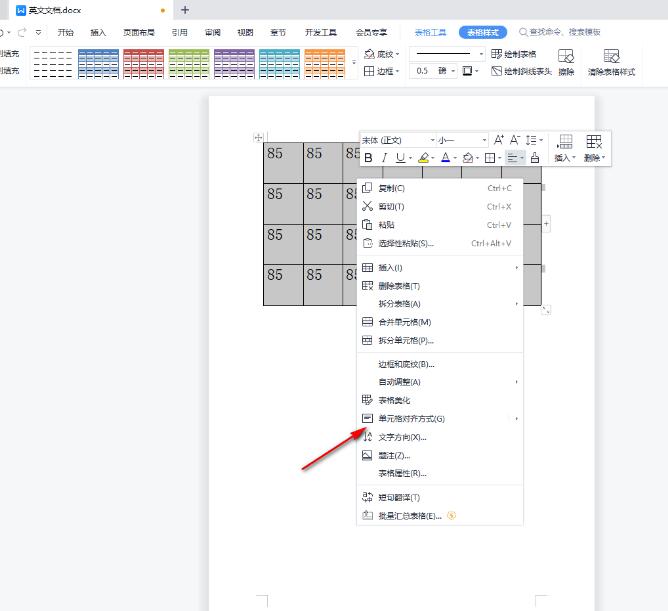Choose 短句翻译(T) in context menu
668x611 pixels.
point(440,497)
